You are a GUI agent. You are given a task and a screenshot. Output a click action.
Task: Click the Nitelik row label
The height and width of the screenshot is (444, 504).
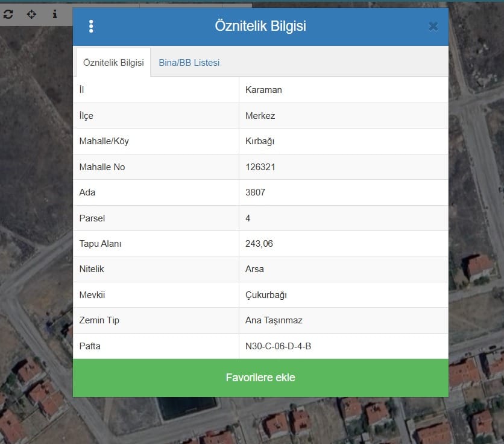point(91,269)
